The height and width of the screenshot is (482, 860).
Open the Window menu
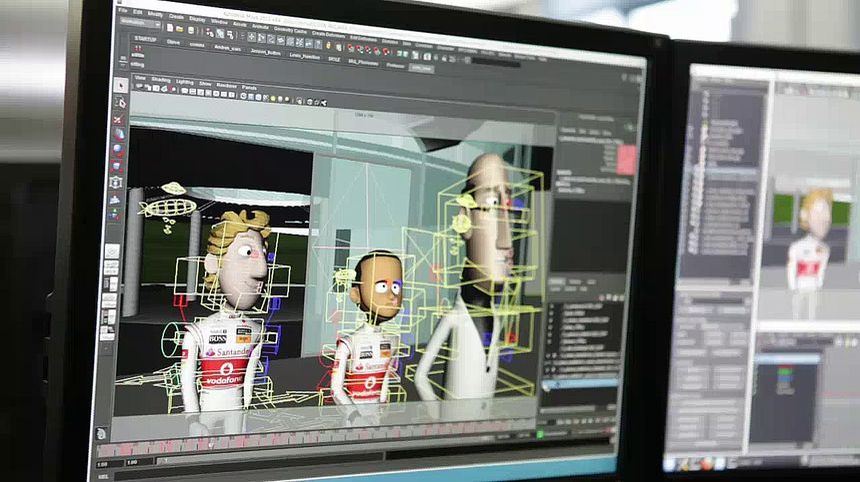[219, 21]
